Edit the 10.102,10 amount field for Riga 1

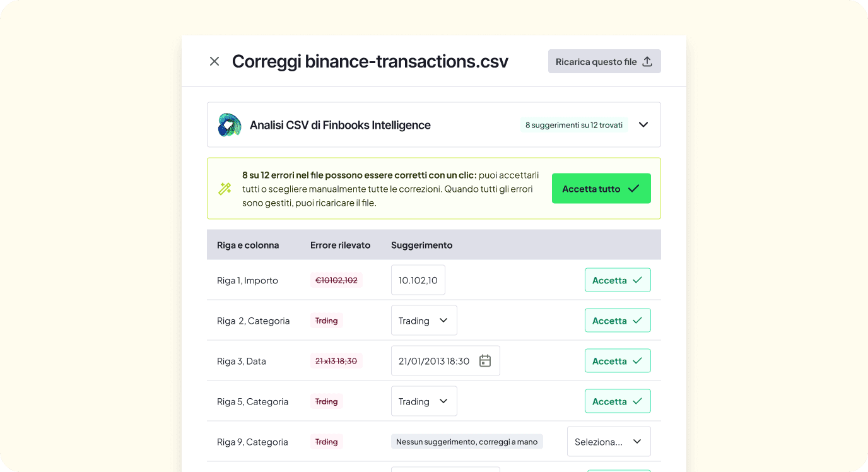point(418,280)
